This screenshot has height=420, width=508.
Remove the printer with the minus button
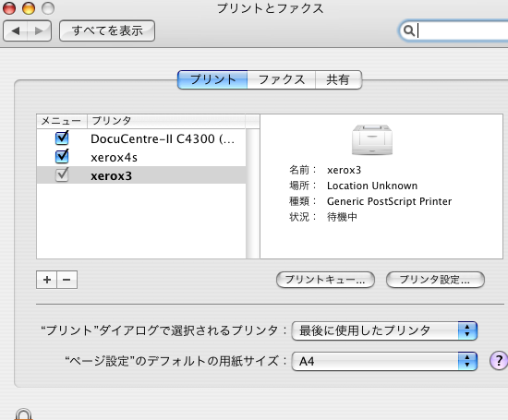point(67,280)
